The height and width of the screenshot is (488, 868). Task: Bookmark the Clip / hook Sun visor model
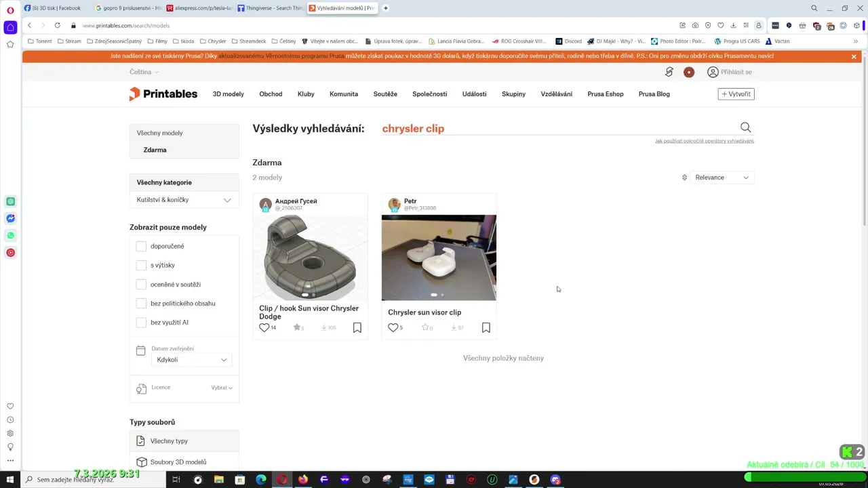357,327
